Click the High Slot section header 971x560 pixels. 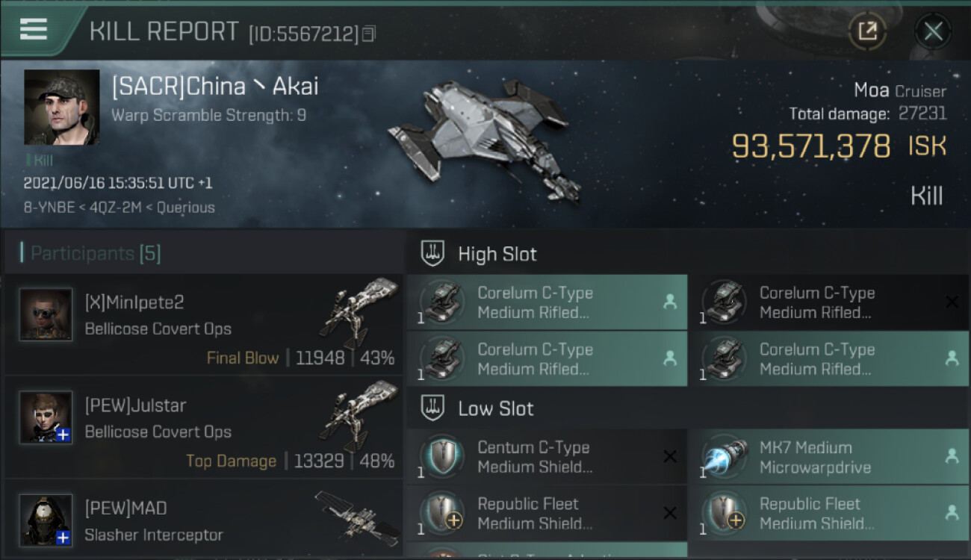(x=497, y=254)
